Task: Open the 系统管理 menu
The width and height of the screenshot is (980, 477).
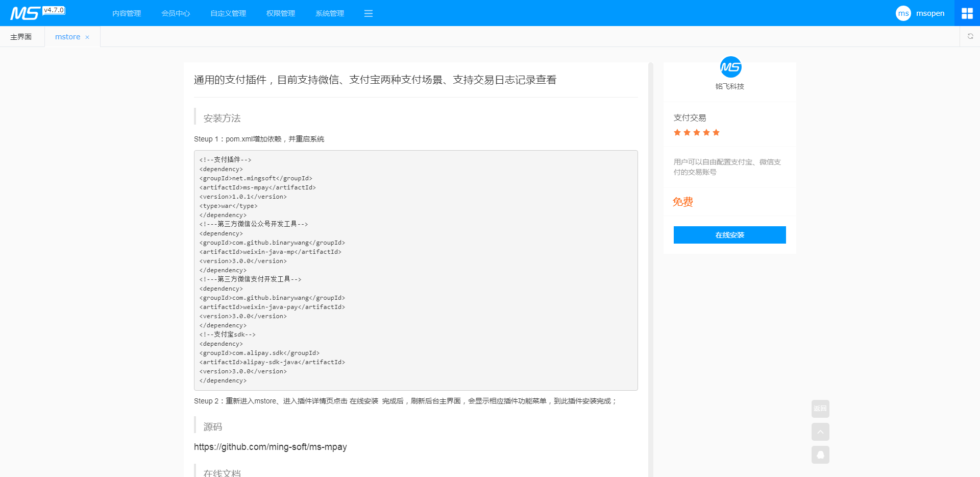Action: (x=329, y=13)
